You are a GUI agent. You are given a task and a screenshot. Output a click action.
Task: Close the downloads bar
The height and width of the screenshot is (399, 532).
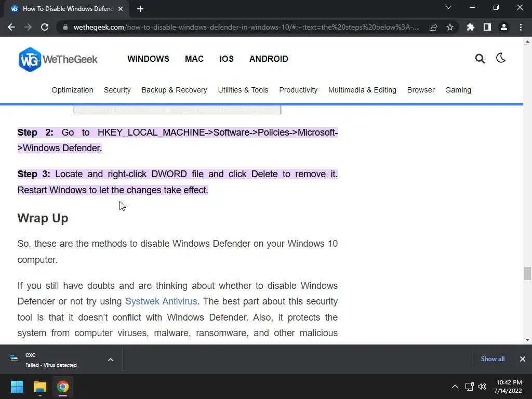523,358
